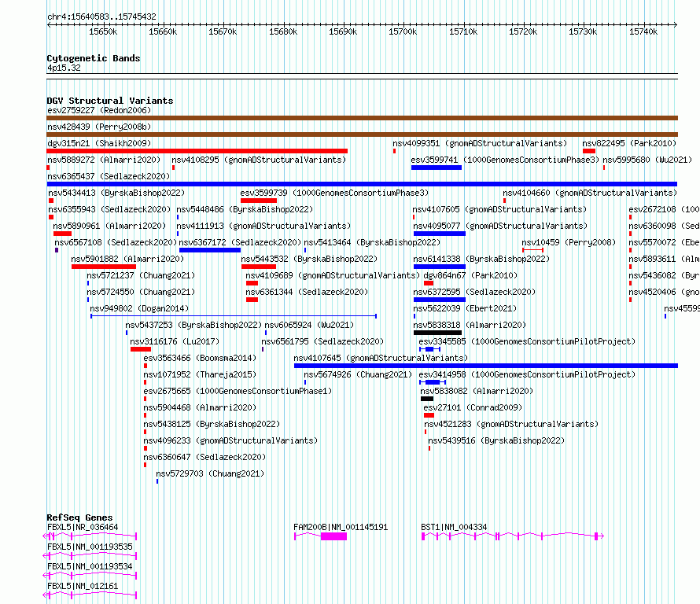Click the FBXL5|NM_001193535 transcript label
This screenshot has height=604, width=700.
tap(90, 547)
